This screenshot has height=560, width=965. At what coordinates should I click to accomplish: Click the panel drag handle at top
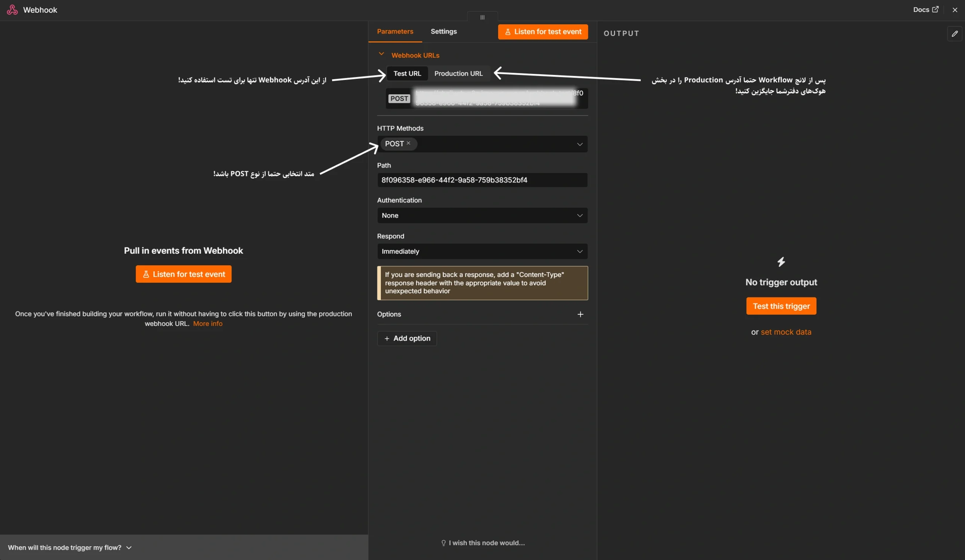tap(482, 17)
